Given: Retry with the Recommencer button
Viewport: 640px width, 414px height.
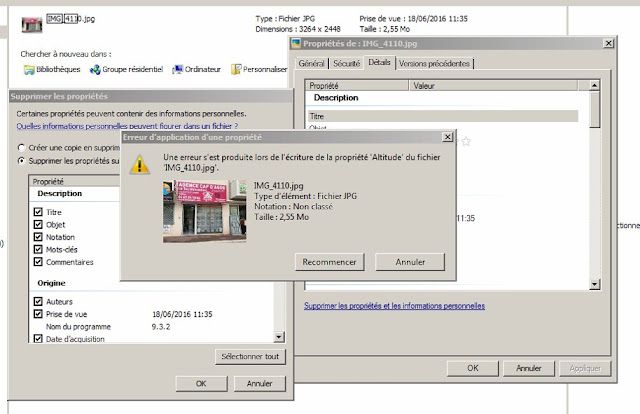Looking at the screenshot, I should click(x=329, y=262).
